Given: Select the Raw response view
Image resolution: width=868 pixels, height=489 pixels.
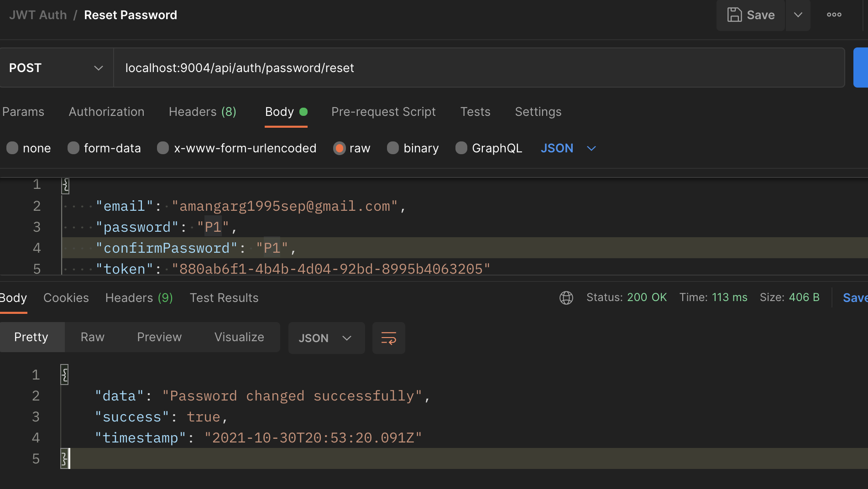Looking at the screenshot, I should 93,337.
